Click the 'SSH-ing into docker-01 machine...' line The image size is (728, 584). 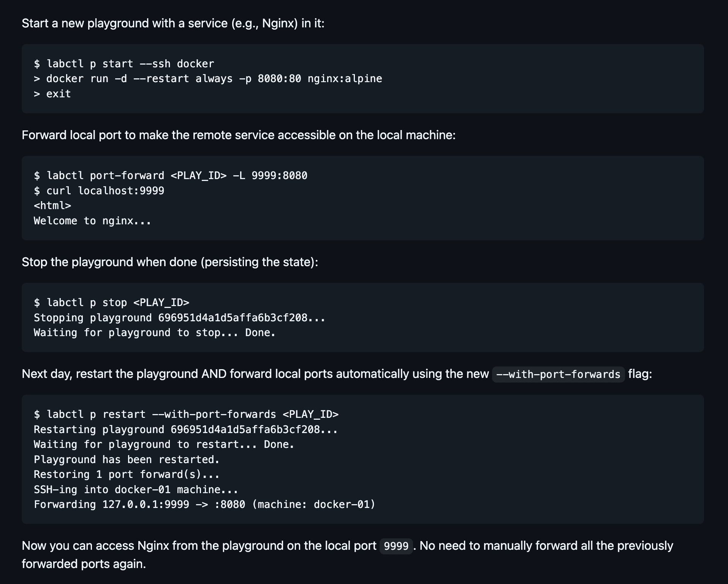tap(136, 490)
